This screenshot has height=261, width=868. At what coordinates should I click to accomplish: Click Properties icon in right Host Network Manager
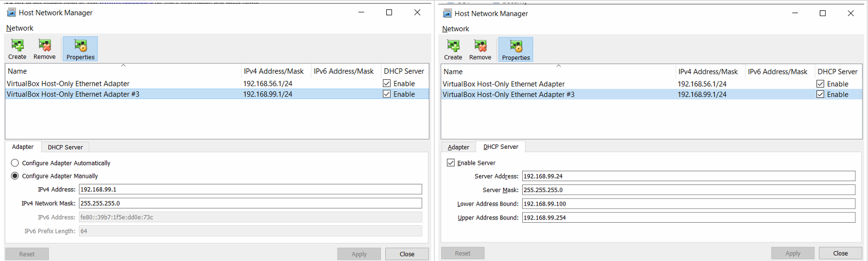[x=516, y=49]
